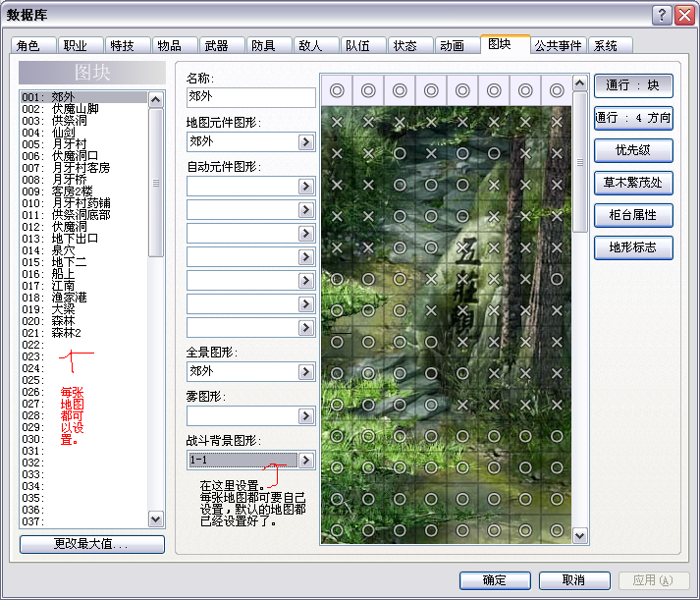Open the 雾图形 picker arrow

click(305, 416)
